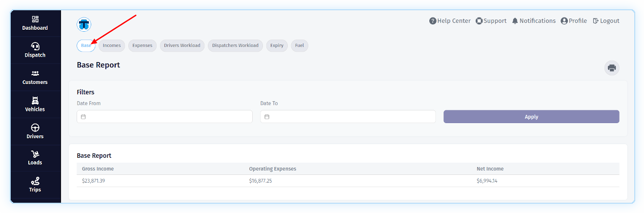
Task: Switch to the Expenses report tab
Action: click(142, 45)
